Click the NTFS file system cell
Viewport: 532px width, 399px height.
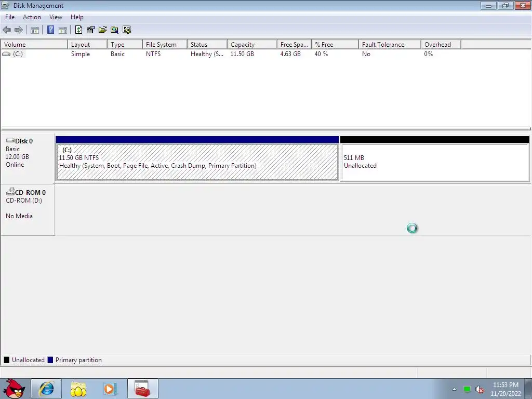pos(153,54)
